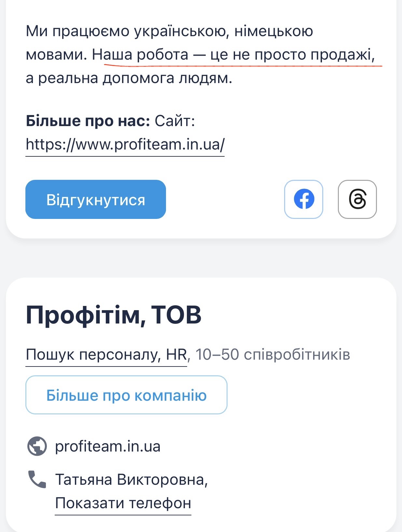The image size is (402, 532).
Task: Open the Пошук персоналу, HR category link
Action: [106, 355]
